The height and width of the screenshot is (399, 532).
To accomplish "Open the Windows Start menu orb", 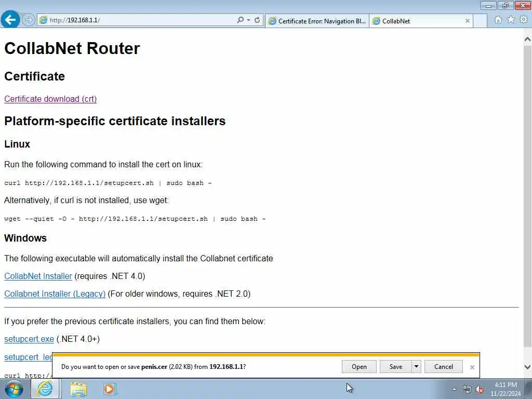I will click(x=14, y=389).
